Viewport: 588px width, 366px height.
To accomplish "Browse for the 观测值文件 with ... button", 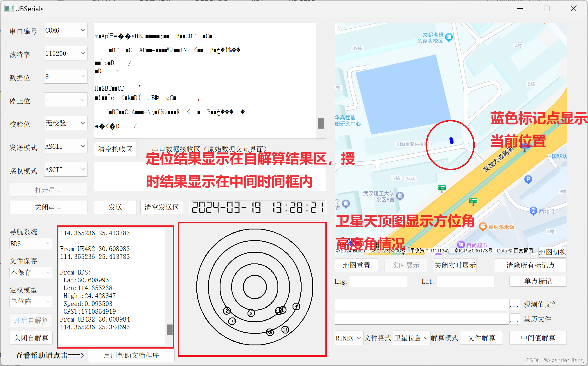I will [x=514, y=305].
